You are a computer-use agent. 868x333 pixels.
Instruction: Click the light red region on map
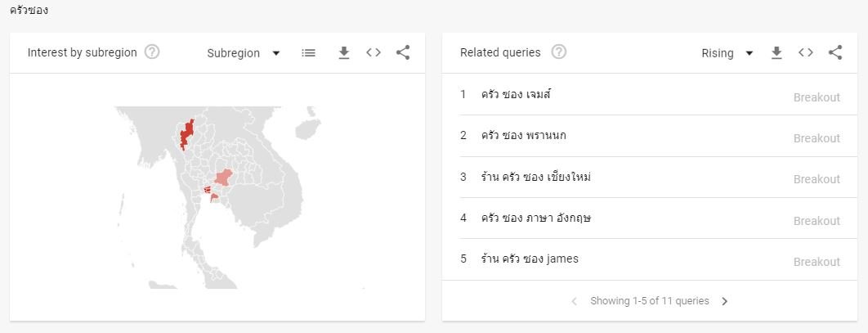click(x=223, y=177)
